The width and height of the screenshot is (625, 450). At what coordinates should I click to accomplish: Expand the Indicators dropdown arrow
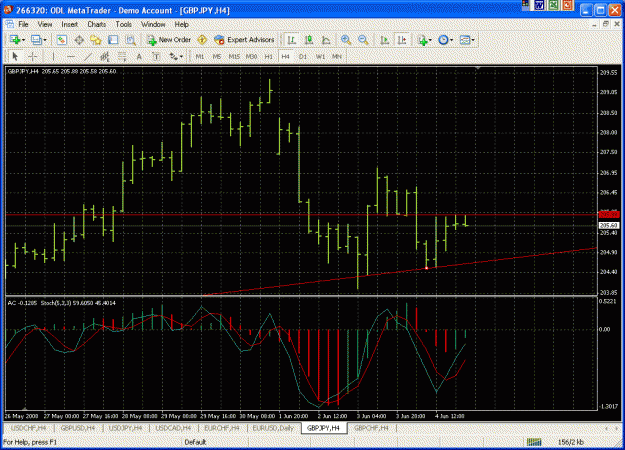coord(430,40)
